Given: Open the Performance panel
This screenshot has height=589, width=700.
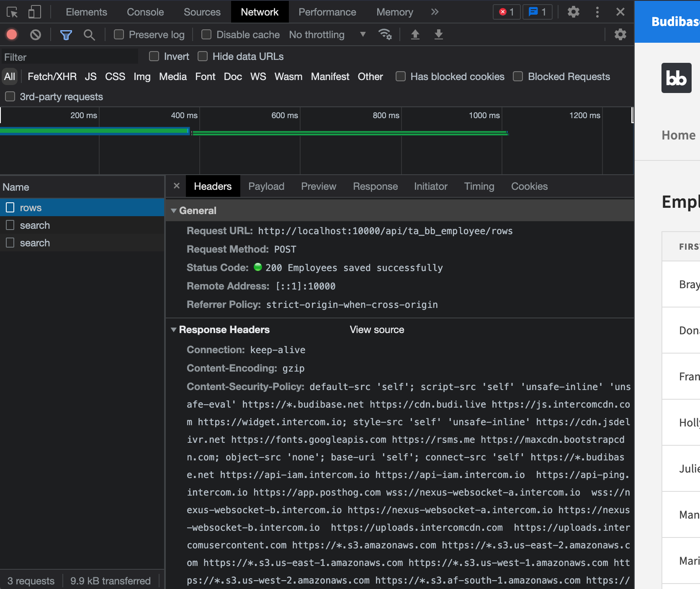Looking at the screenshot, I should point(327,12).
